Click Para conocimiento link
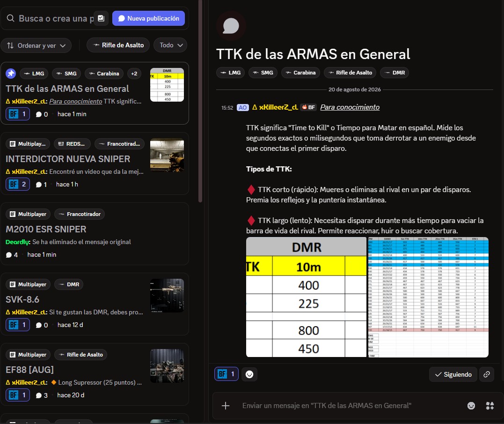Screen dimensions: 504x424 [350, 107]
